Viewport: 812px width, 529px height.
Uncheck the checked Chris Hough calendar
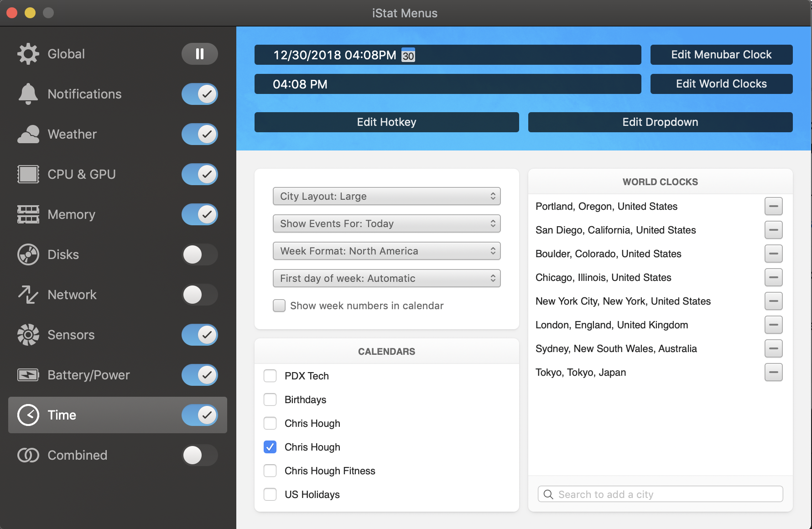tap(270, 447)
